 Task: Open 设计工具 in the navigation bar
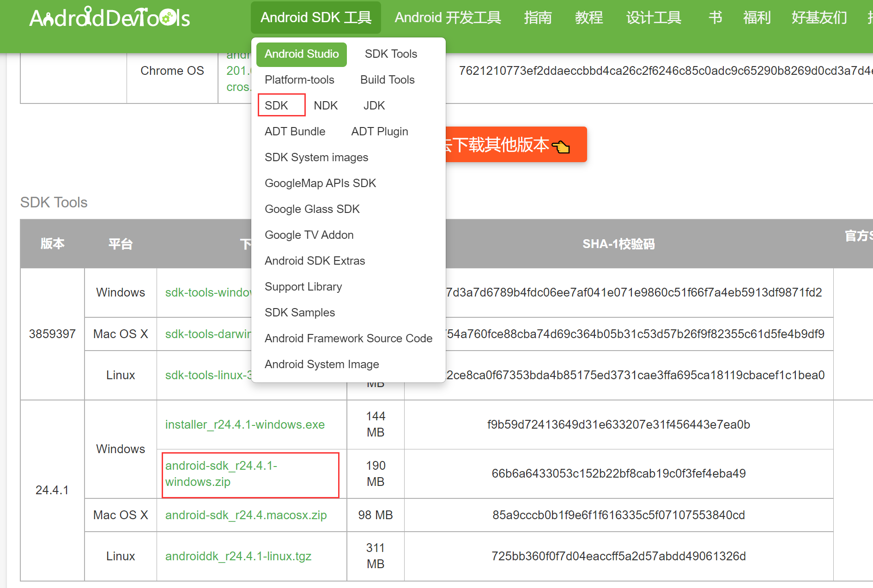(x=653, y=18)
